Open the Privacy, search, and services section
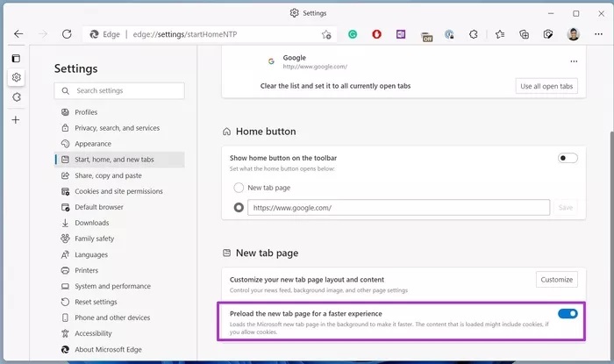This screenshot has width=614, height=364. 117,128
